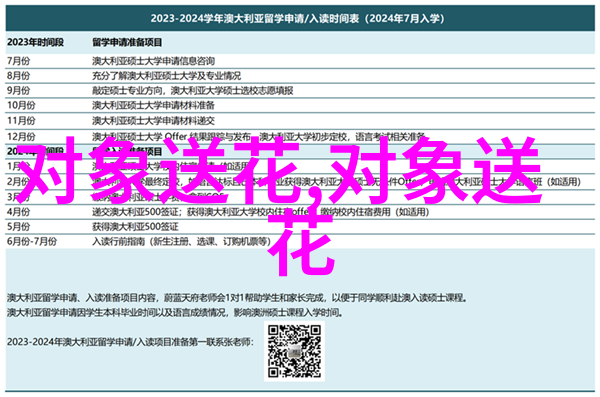Image resolution: width=600 pixels, height=397 pixels.
Task: Select the '10月份' row label
Action: coord(21,105)
